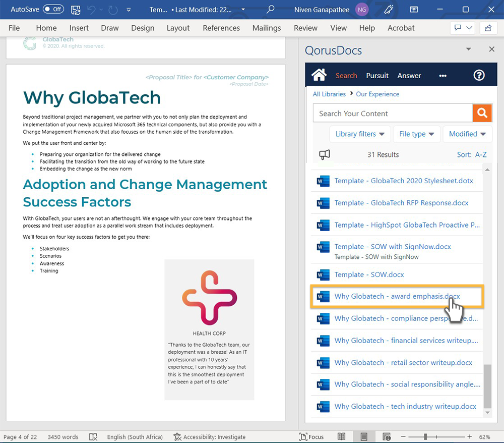
Task: Open Template - SOW.docx link
Action: [369, 275]
